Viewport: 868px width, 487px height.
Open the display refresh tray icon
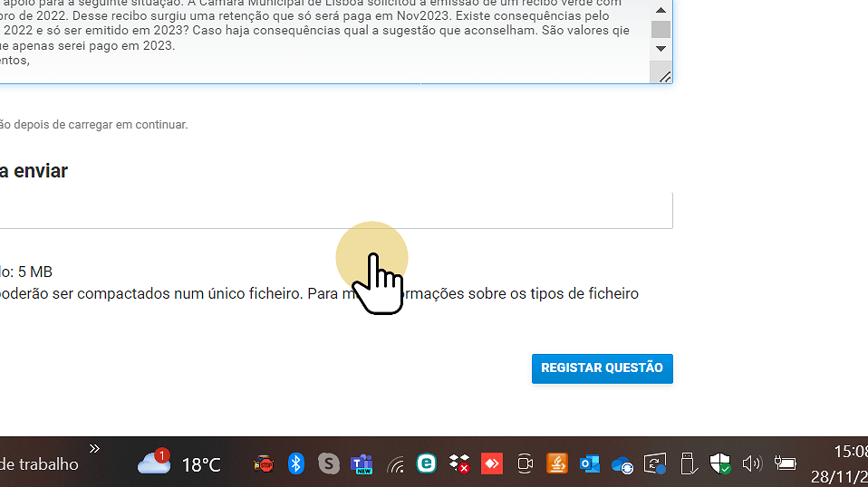[x=655, y=463]
